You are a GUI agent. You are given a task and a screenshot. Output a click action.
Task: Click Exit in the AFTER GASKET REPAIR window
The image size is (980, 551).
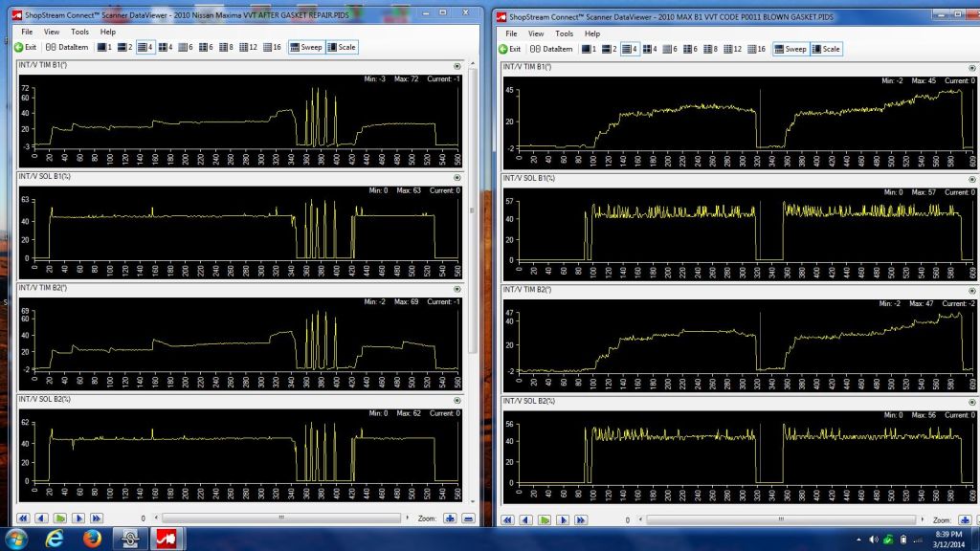point(26,47)
